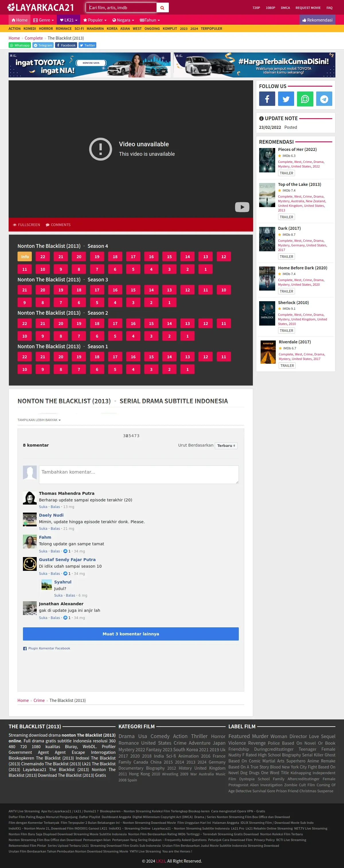
Task: Click the Info button in Season 4
Action: (x=25, y=256)
